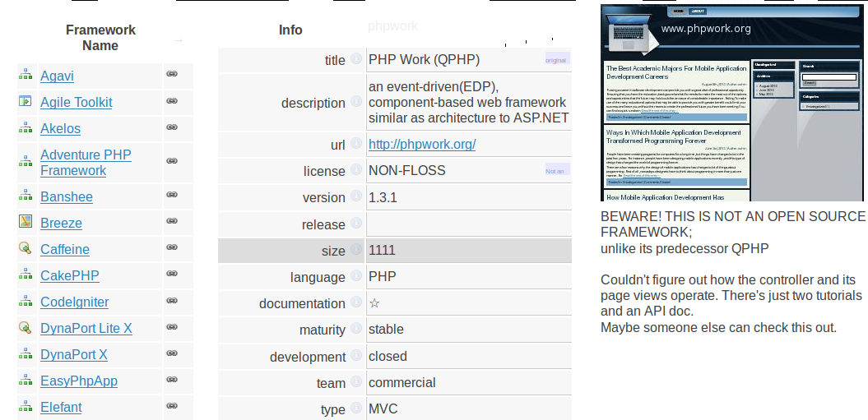The image size is (868, 420).
Task: Open the Agile Toolkit framework link
Action: [x=77, y=103]
